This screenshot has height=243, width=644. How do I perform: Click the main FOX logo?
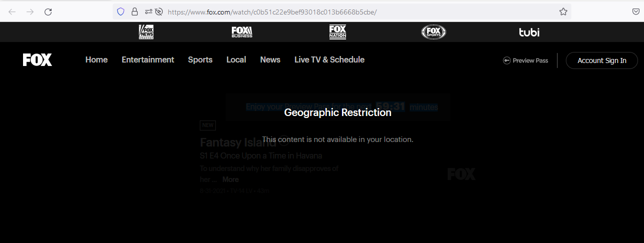(x=38, y=60)
